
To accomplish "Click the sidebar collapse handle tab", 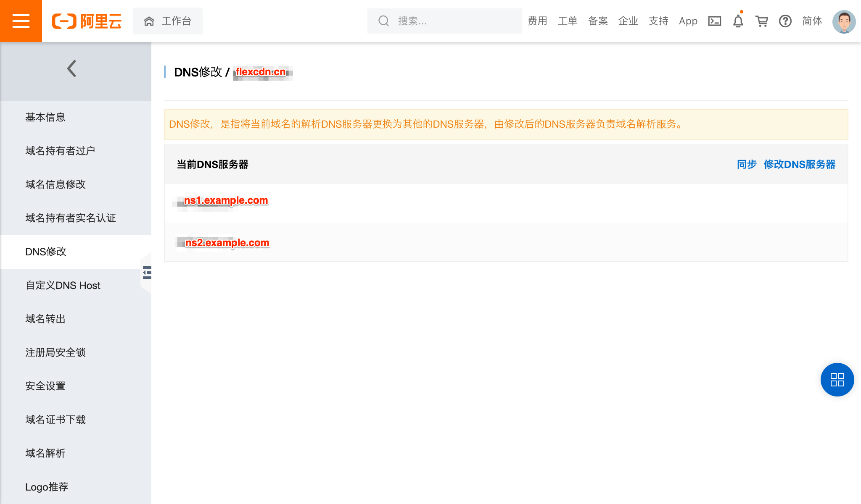I will click(x=147, y=273).
